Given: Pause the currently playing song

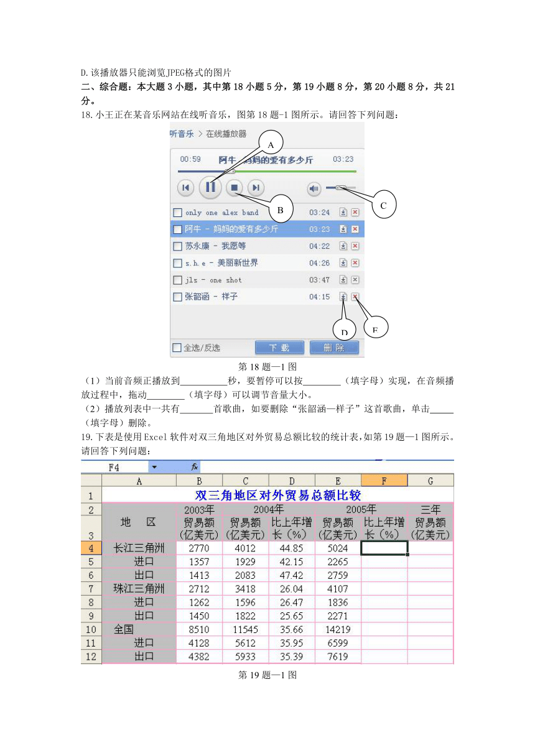Looking at the screenshot, I should click(x=210, y=187).
